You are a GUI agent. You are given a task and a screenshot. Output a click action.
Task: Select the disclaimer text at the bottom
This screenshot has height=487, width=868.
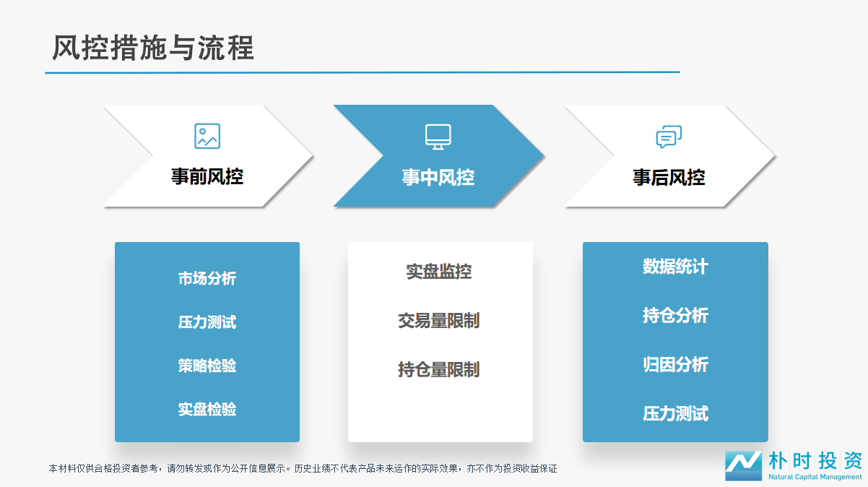[305, 468]
